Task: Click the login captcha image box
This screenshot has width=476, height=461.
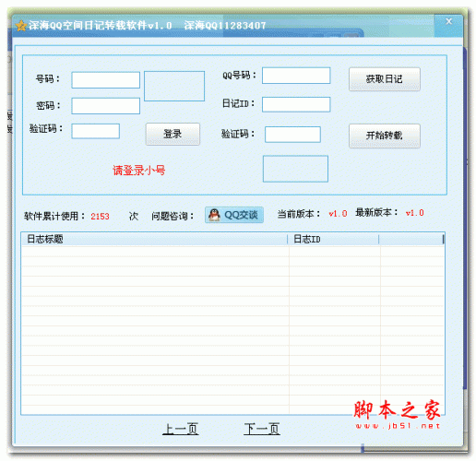Action: point(174,86)
